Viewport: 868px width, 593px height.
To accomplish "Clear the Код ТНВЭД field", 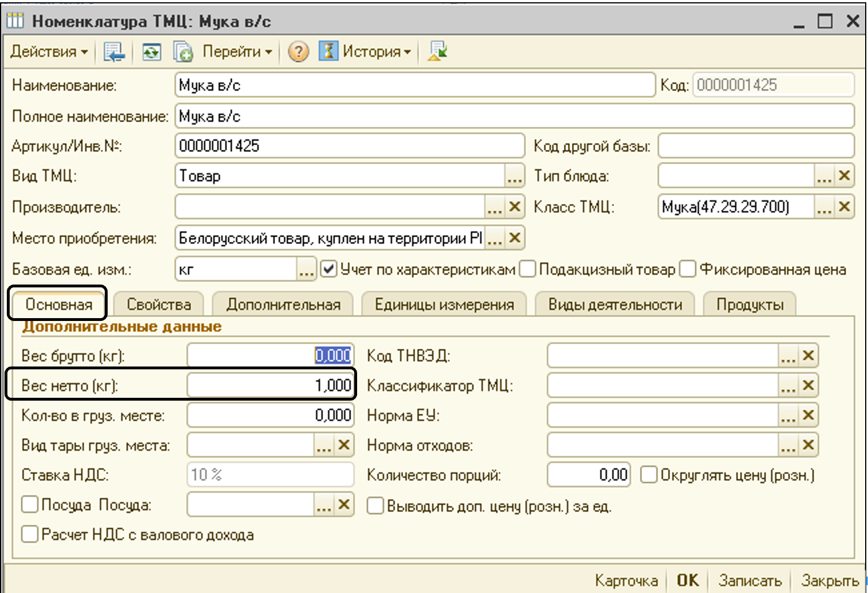I will (x=808, y=356).
